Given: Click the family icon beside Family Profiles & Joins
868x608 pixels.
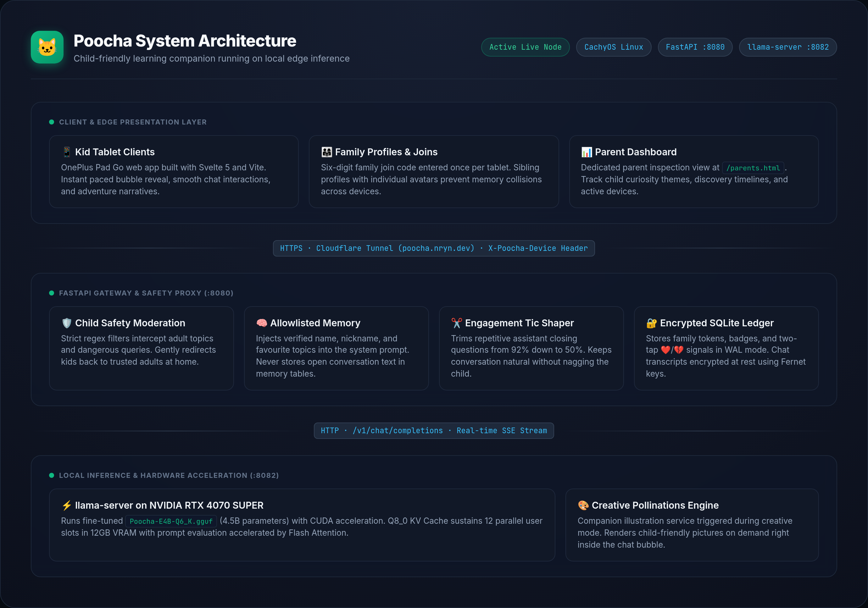Looking at the screenshot, I should (x=327, y=152).
